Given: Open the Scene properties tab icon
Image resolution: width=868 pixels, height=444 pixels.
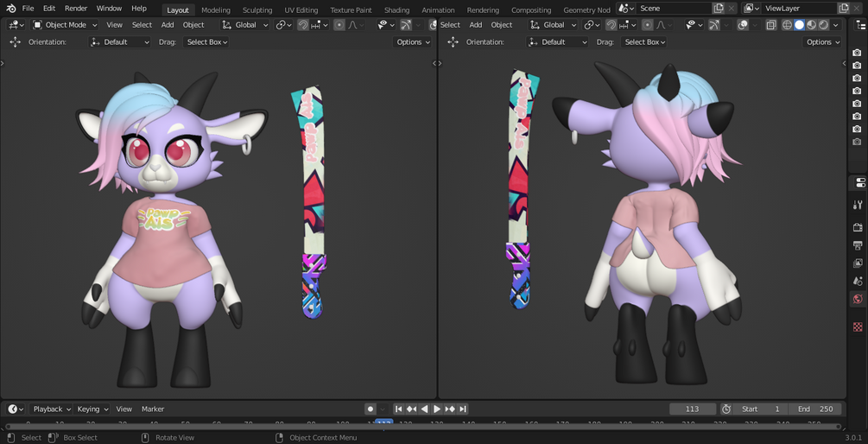Looking at the screenshot, I should coord(858,282).
